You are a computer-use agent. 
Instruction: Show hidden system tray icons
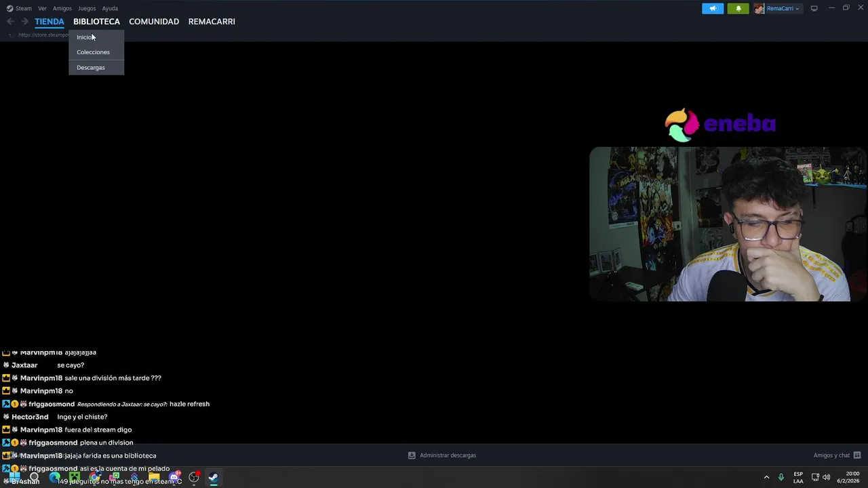coord(767,477)
